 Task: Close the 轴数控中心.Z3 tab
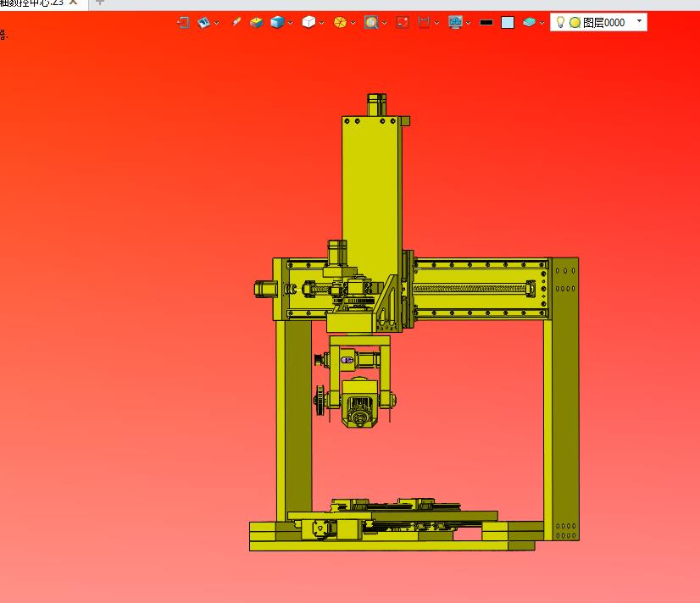(74, 3)
